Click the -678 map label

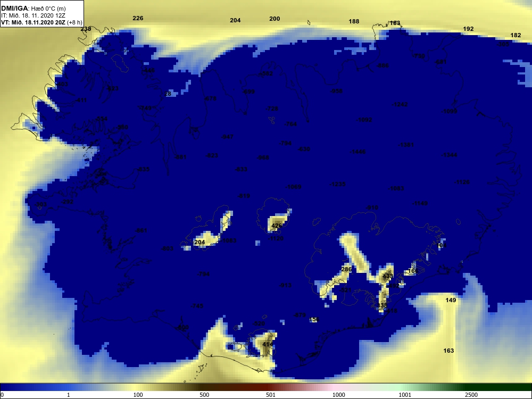coord(210,98)
